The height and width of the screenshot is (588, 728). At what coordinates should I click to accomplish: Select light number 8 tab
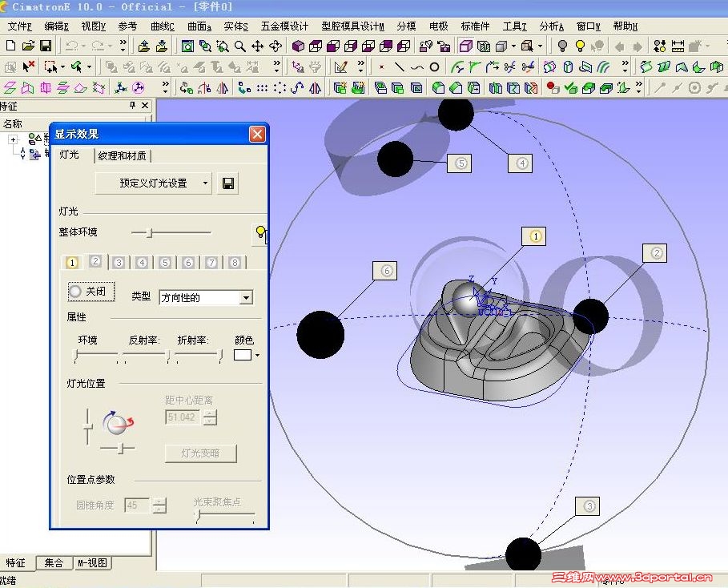click(x=235, y=263)
